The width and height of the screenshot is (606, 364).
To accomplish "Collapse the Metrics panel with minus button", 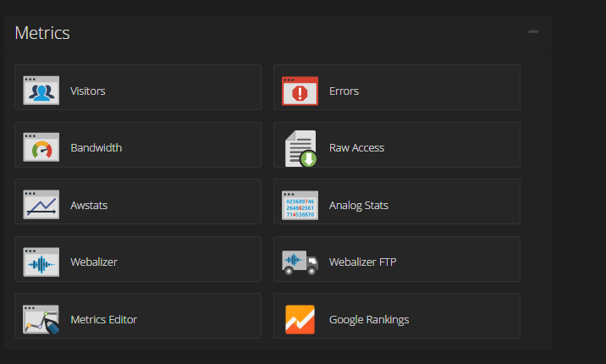I will pos(533,31).
